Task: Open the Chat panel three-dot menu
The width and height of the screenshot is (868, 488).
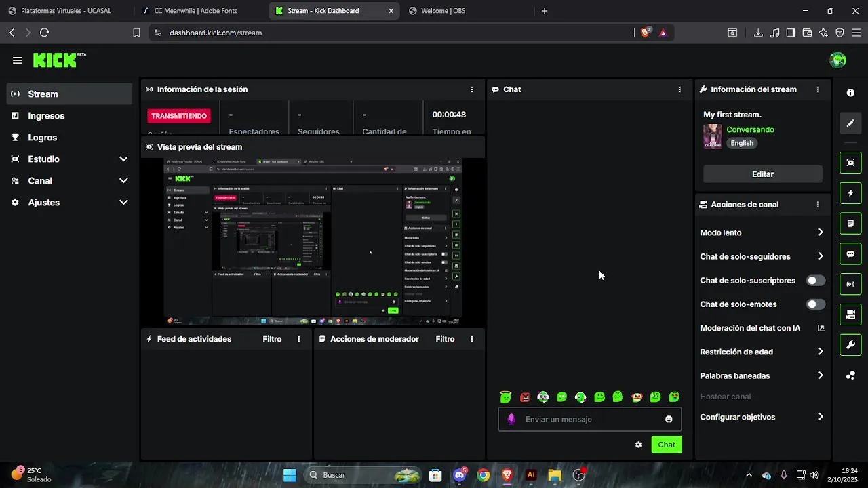Action: click(x=679, y=89)
